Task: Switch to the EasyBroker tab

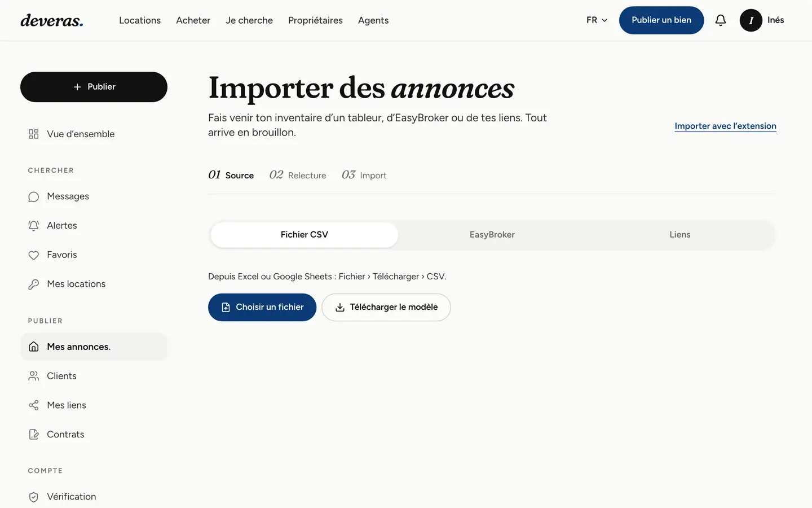Action: click(x=492, y=235)
